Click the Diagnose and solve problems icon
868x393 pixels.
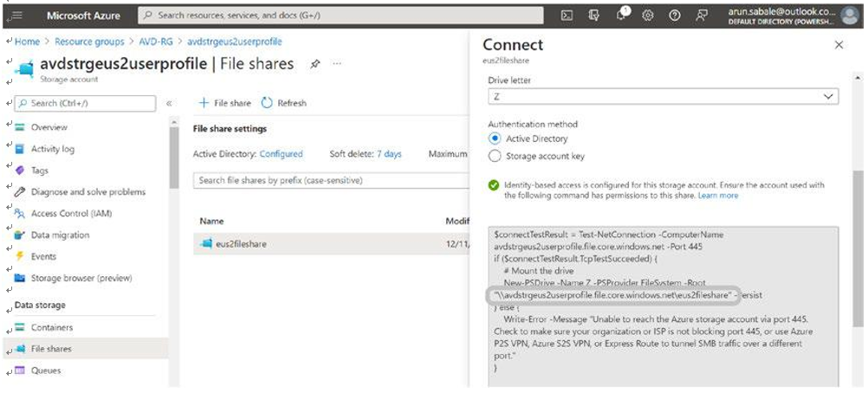(x=20, y=192)
